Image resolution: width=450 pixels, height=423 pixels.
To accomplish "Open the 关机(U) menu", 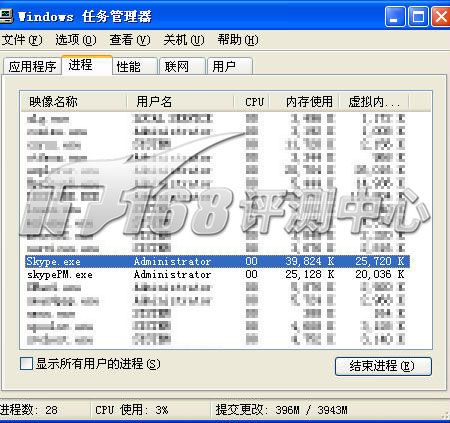I will pyautogui.click(x=184, y=40).
